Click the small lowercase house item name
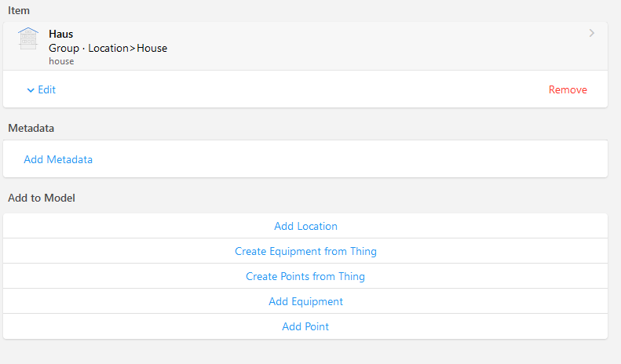The width and height of the screenshot is (621, 364). pos(61,61)
